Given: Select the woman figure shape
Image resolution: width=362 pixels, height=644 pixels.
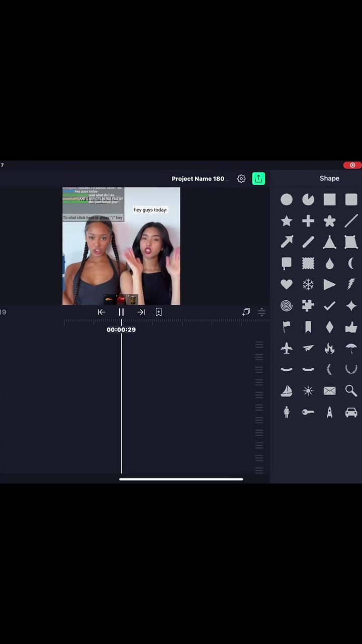Looking at the screenshot, I should pos(287,412).
